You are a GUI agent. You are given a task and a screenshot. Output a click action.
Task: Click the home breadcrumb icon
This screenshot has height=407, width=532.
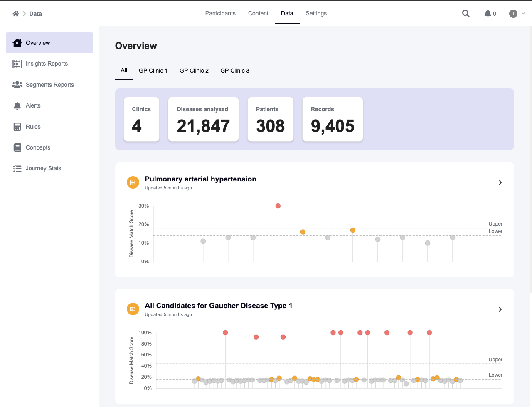(x=16, y=14)
